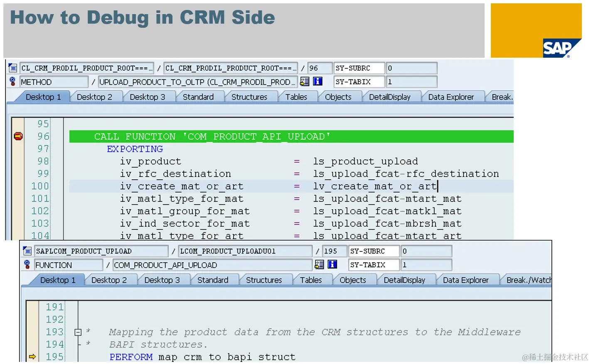Switch to Desktop 2 tab in lower debugger
The image size is (591, 364).
coord(109,280)
